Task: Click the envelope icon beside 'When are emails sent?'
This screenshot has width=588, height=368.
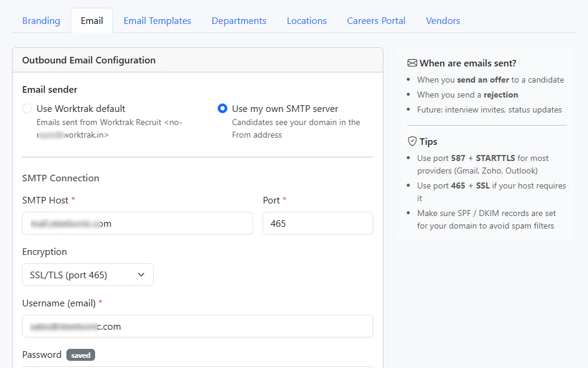Action: coord(412,63)
